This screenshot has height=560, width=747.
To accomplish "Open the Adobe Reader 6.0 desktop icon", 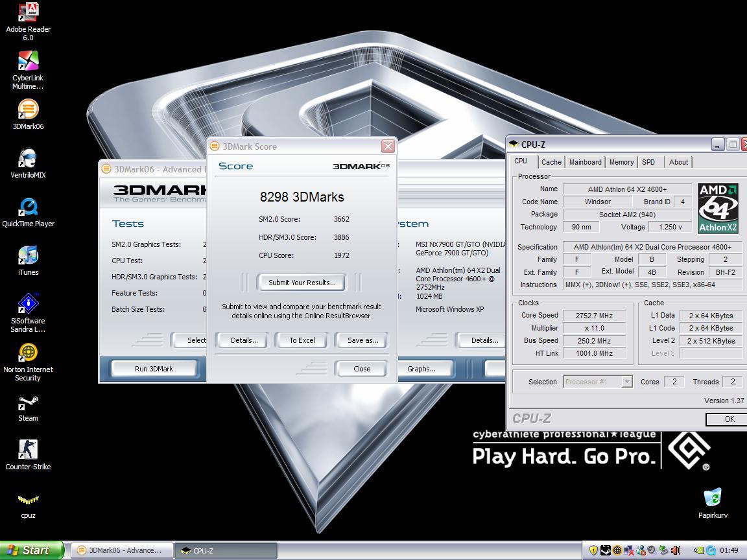I will 28,12.
